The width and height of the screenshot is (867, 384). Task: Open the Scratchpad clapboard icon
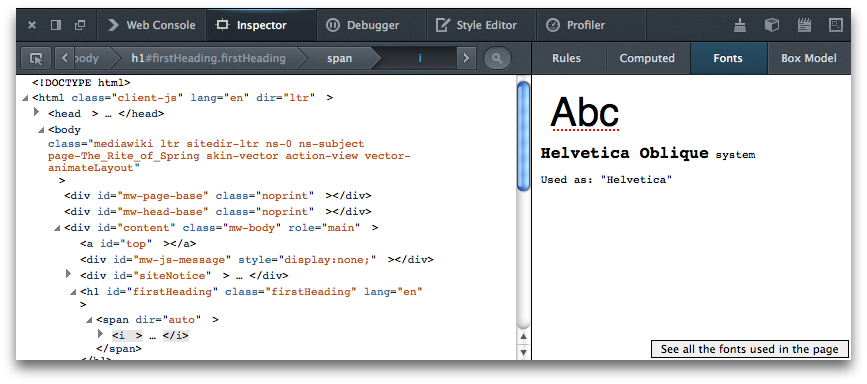pos(804,25)
